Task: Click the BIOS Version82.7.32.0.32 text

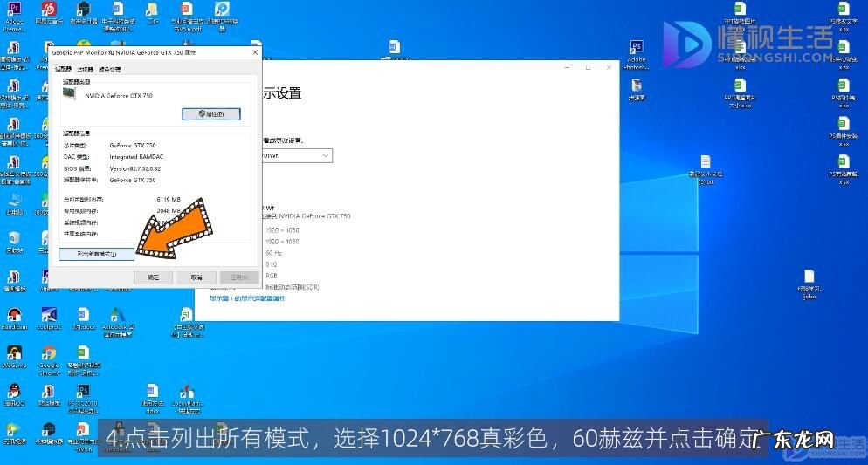Action: [x=135, y=168]
